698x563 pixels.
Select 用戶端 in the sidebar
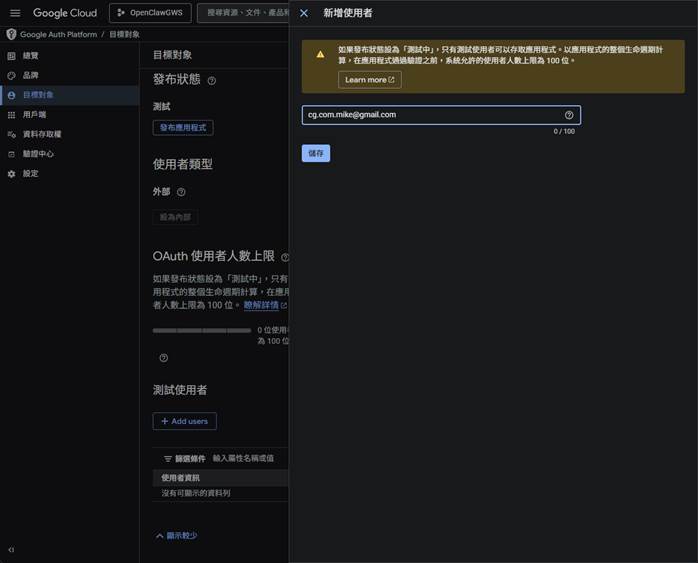tap(35, 115)
